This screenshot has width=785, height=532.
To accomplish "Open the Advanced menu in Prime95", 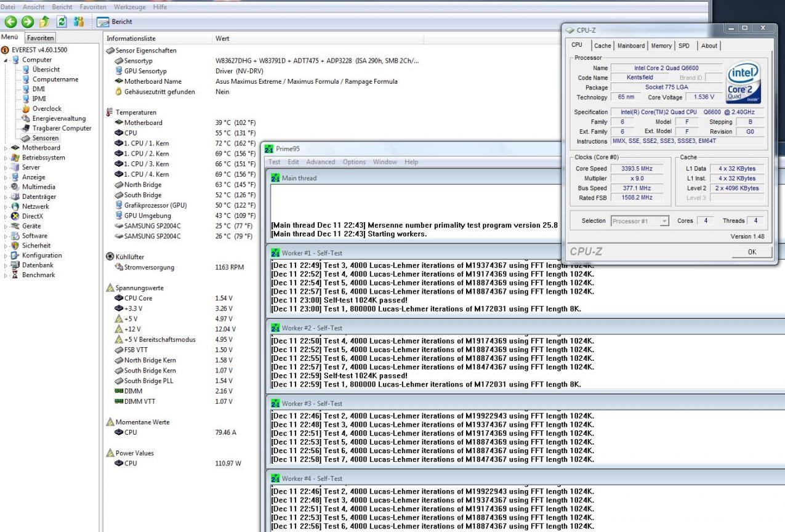I will coord(320,162).
